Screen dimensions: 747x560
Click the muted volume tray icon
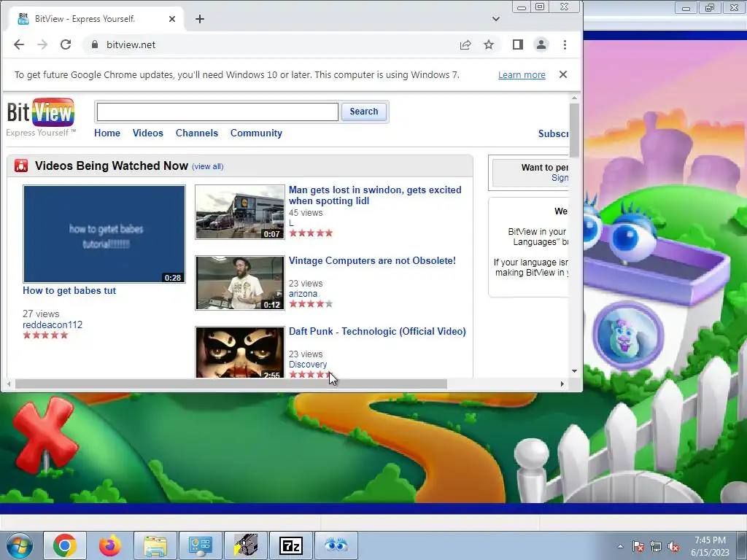pos(673,547)
